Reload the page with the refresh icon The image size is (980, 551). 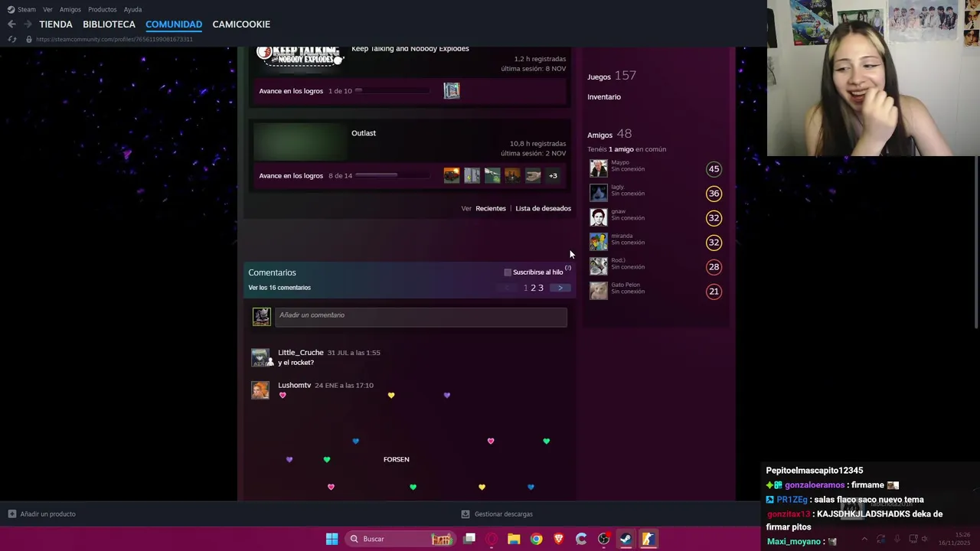tap(11, 39)
